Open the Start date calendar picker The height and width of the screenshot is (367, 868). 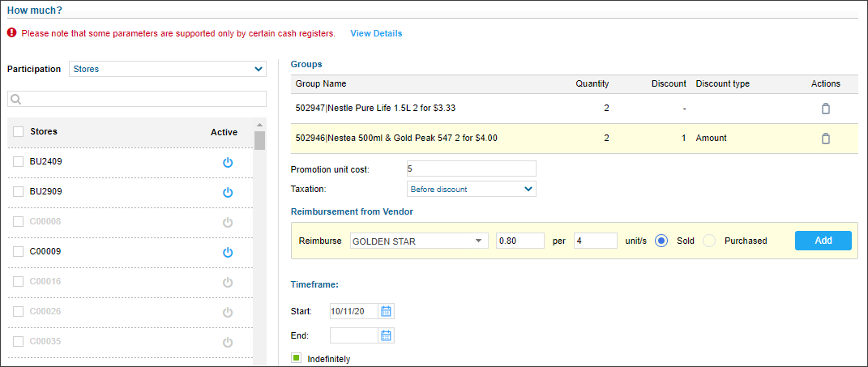387,312
